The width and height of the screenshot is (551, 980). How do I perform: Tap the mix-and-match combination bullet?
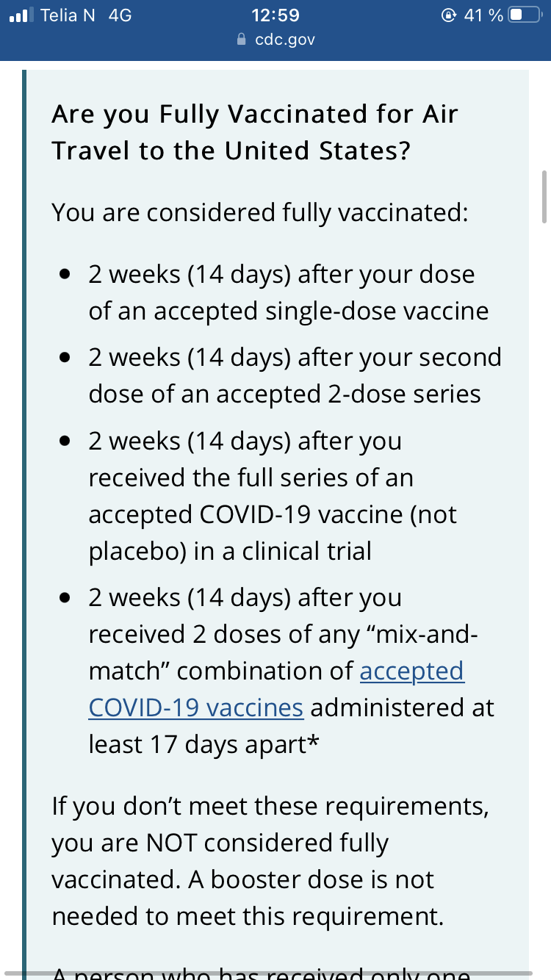[292, 671]
